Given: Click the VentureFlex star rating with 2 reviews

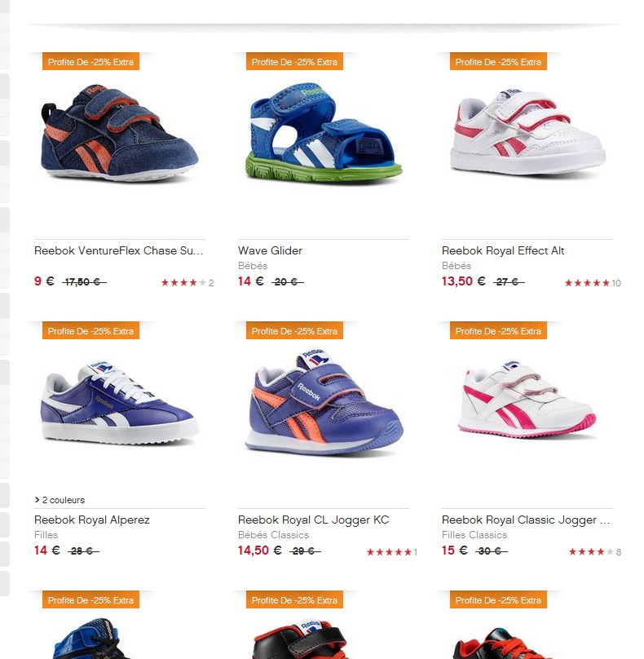Looking at the screenshot, I should tap(187, 283).
